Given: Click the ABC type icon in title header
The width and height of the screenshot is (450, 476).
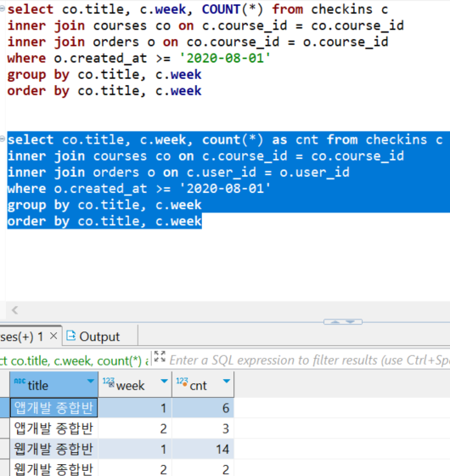Looking at the screenshot, I should pos(20,381).
